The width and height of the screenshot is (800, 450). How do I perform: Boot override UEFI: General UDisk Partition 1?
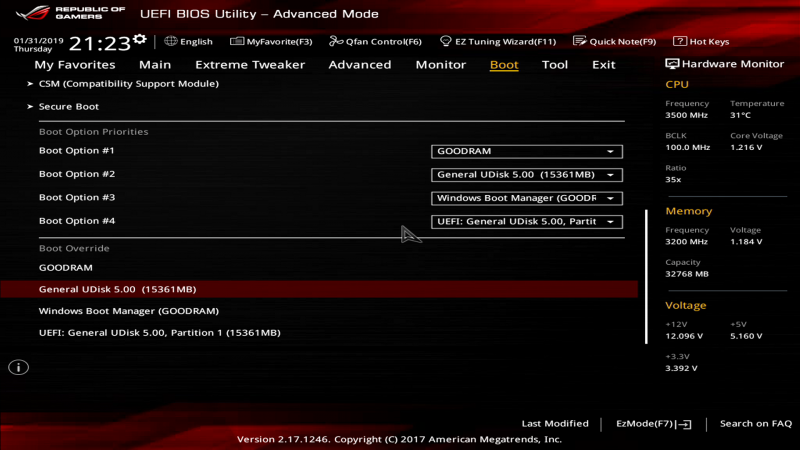click(x=160, y=333)
